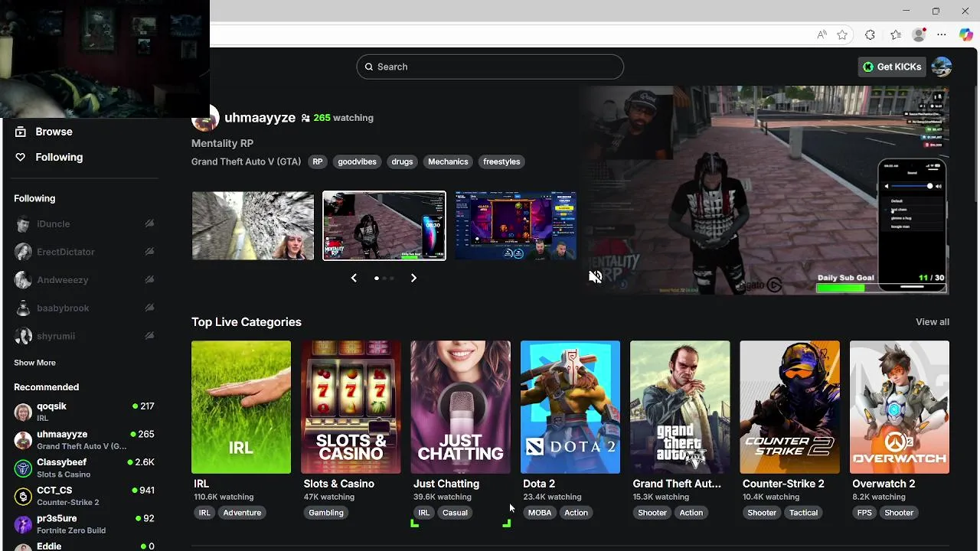
Task: Click the Following heart icon
Action: (x=21, y=157)
